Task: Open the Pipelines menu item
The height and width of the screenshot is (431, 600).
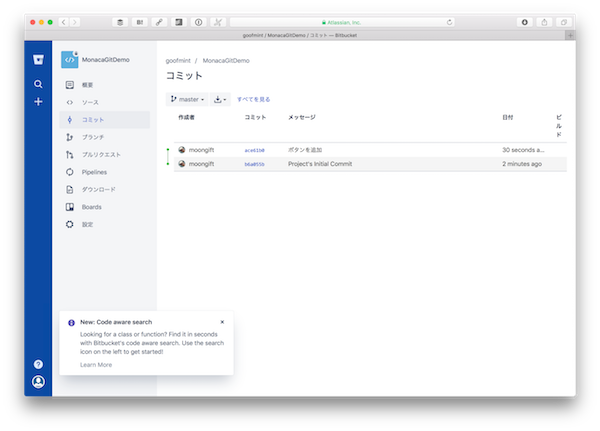Action: (104, 172)
